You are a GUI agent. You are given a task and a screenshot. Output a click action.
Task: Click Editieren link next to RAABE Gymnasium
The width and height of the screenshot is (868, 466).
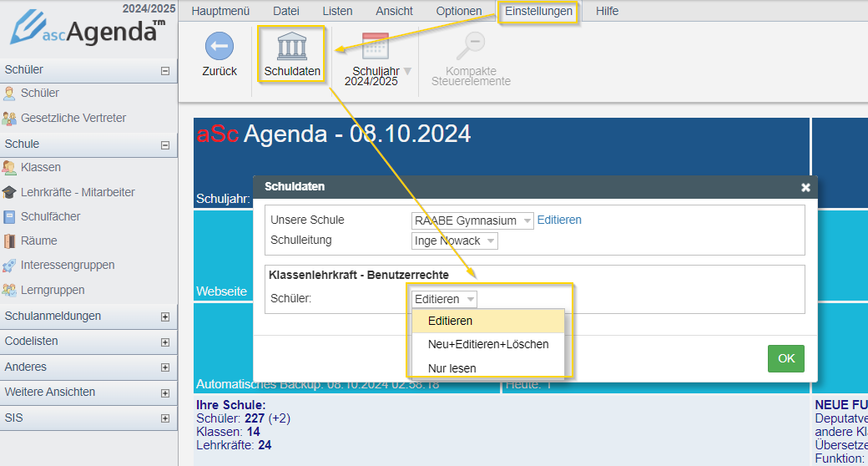click(x=559, y=220)
